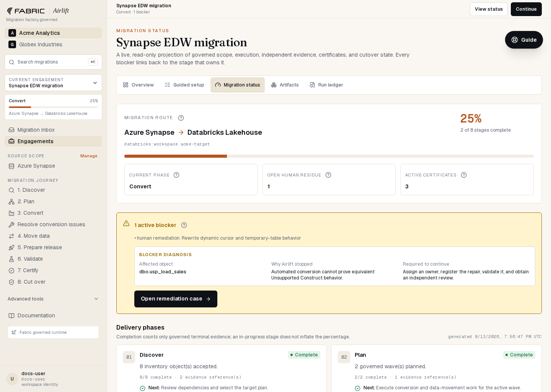Click the Convert step icon
The image size is (551, 392).
11,213
